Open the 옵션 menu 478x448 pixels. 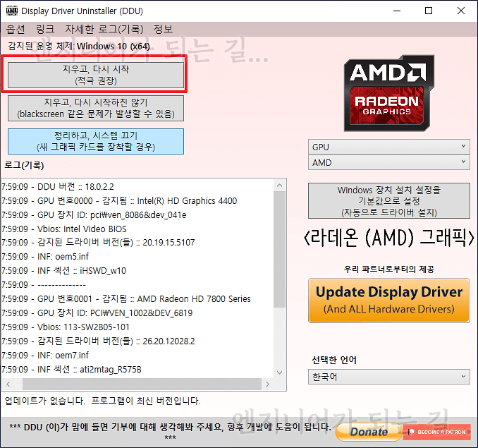[x=16, y=29]
